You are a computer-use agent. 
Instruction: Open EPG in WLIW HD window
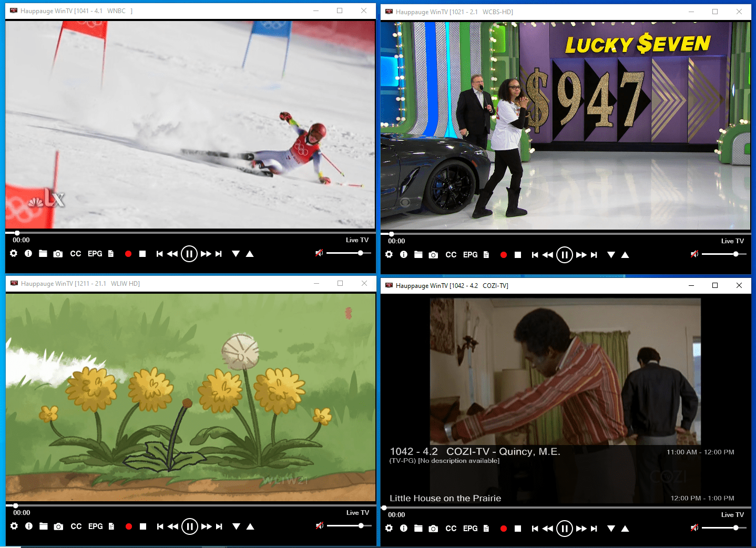click(96, 526)
